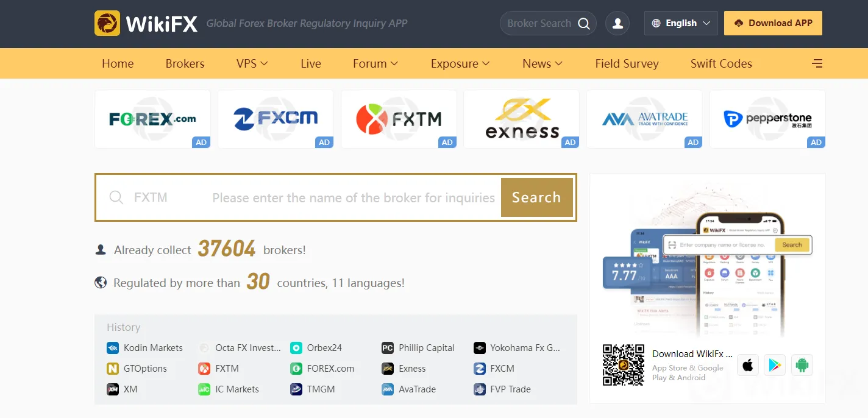Image resolution: width=868 pixels, height=418 pixels.
Task: Click the Exness icon in History list
Action: click(388, 369)
